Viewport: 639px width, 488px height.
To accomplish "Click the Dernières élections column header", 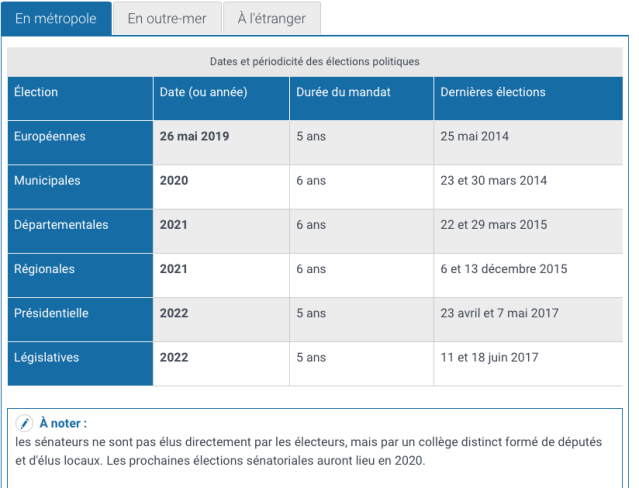I will [x=493, y=92].
